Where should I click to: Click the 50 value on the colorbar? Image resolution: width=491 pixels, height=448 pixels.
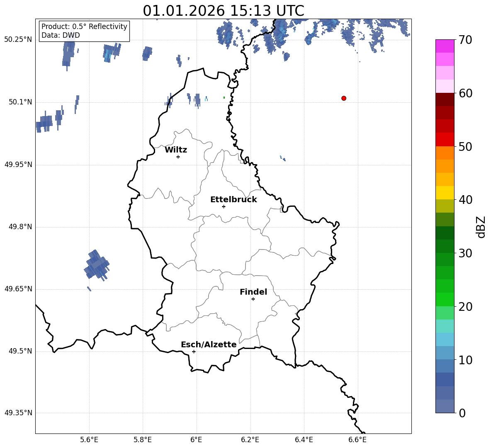click(465, 146)
